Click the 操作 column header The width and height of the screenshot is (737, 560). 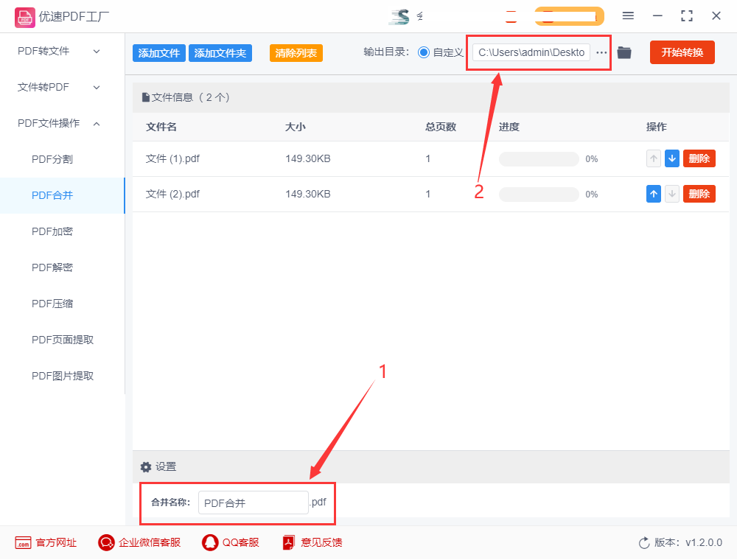(x=656, y=127)
